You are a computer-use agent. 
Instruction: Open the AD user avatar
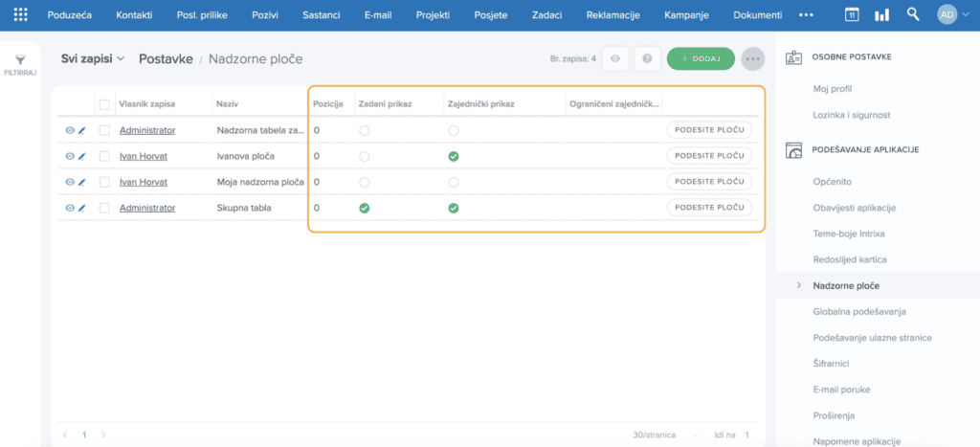[x=947, y=15]
